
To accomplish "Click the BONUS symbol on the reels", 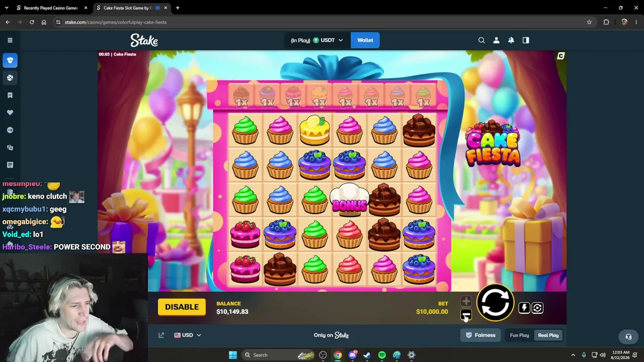I will (350, 200).
